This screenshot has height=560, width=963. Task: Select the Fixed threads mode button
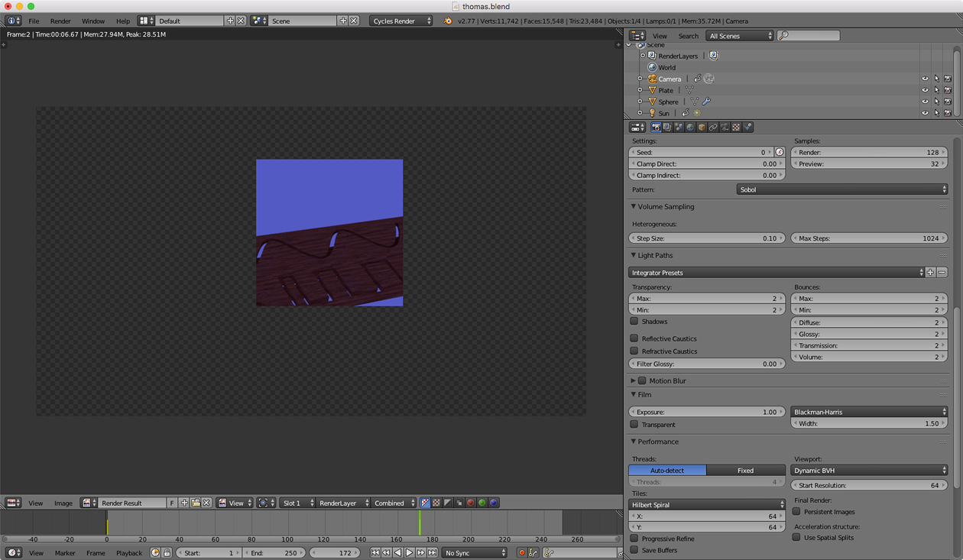point(745,471)
